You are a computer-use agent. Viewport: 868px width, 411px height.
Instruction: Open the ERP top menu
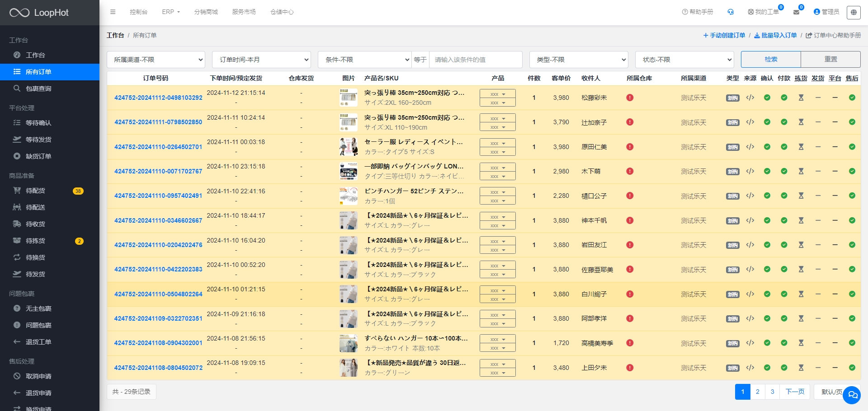[x=170, y=12]
